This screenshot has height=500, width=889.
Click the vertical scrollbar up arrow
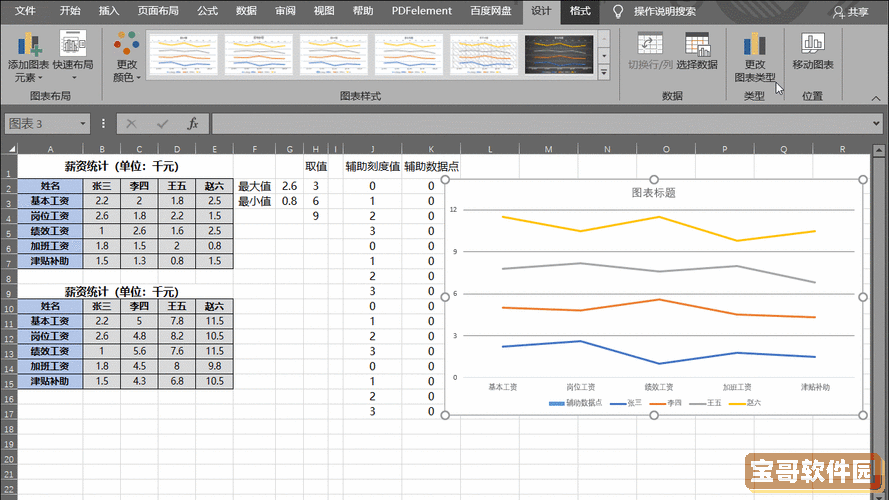[x=879, y=151]
